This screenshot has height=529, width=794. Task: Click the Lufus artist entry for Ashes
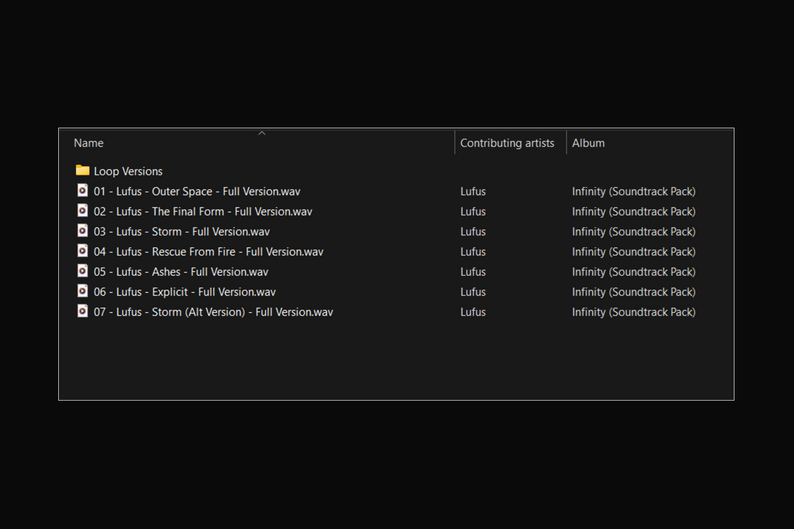point(473,272)
